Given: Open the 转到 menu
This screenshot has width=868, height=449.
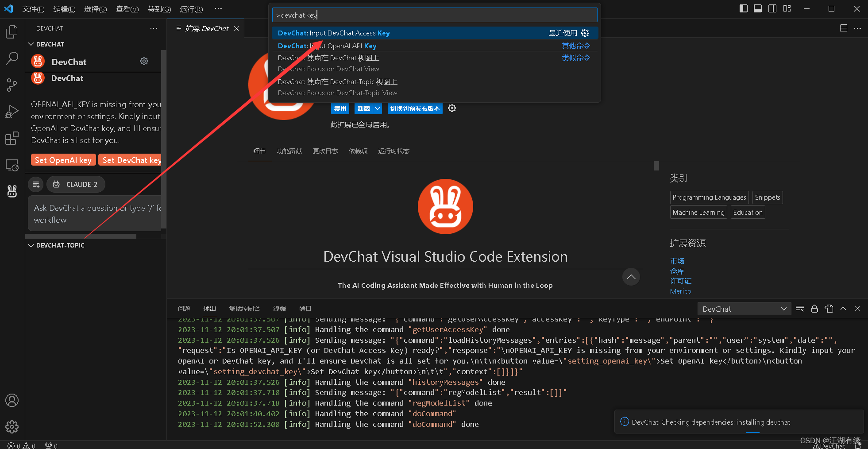Looking at the screenshot, I should point(159,9).
